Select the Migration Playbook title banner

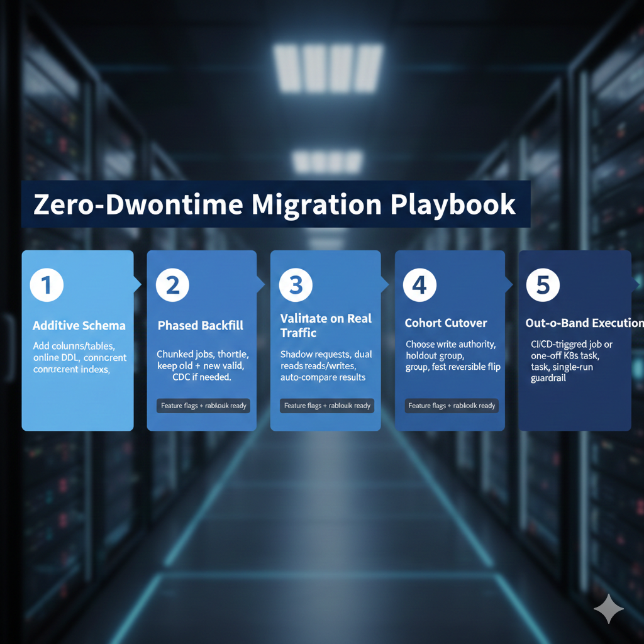(275, 205)
